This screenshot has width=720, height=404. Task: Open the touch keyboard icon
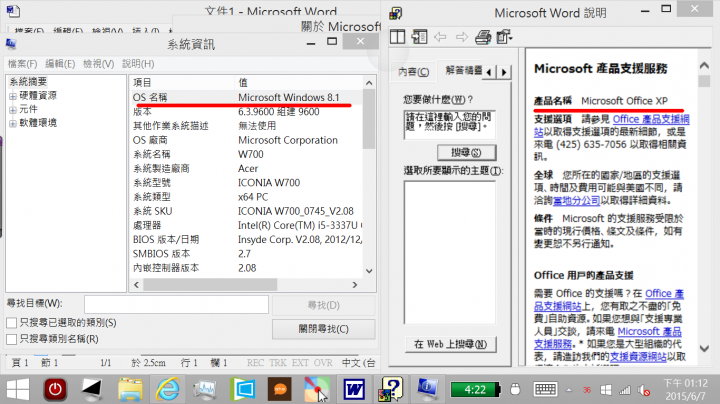[545, 390]
